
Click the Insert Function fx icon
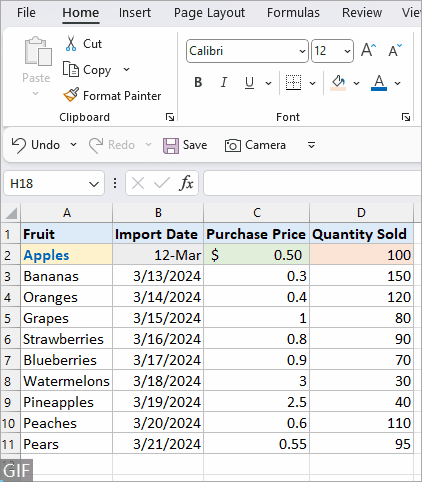pyautogui.click(x=186, y=183)
